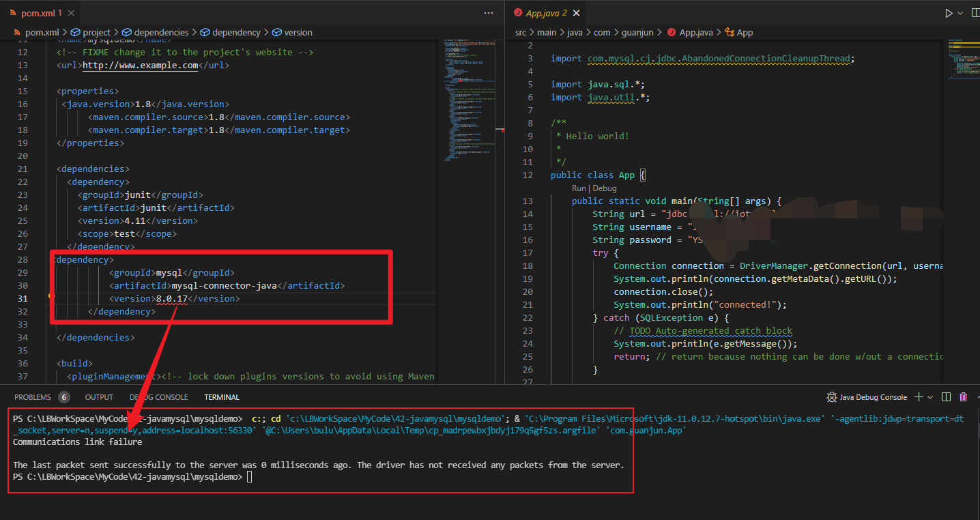The height and width of the screenshot is (520, 980).
Task: Open More Actions ellipsis for pom.xml editor
Action: click(488, 13)
